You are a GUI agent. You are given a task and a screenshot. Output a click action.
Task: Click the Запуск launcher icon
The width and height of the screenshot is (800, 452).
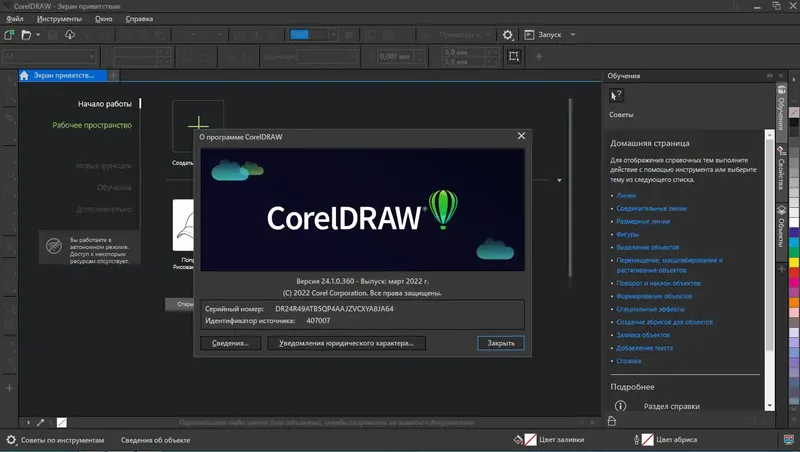click(x=529, y=35)
